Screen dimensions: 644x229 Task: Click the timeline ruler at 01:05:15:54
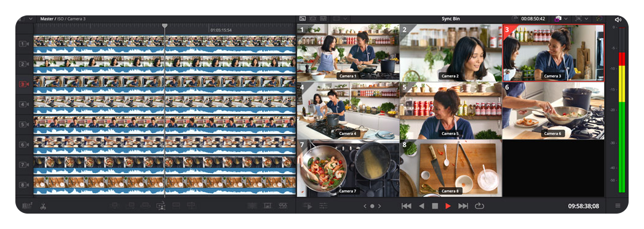221,30
